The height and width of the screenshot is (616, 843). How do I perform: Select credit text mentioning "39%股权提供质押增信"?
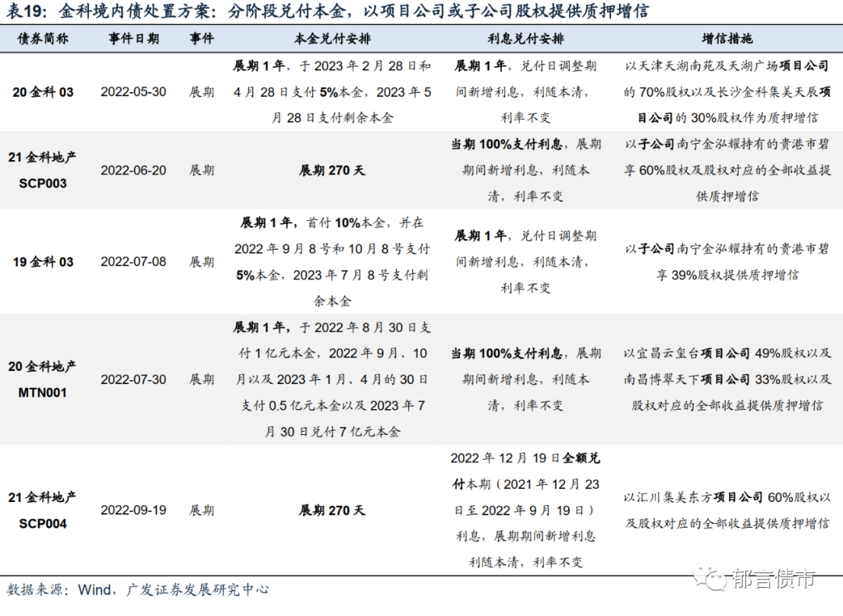coord(727,262)
